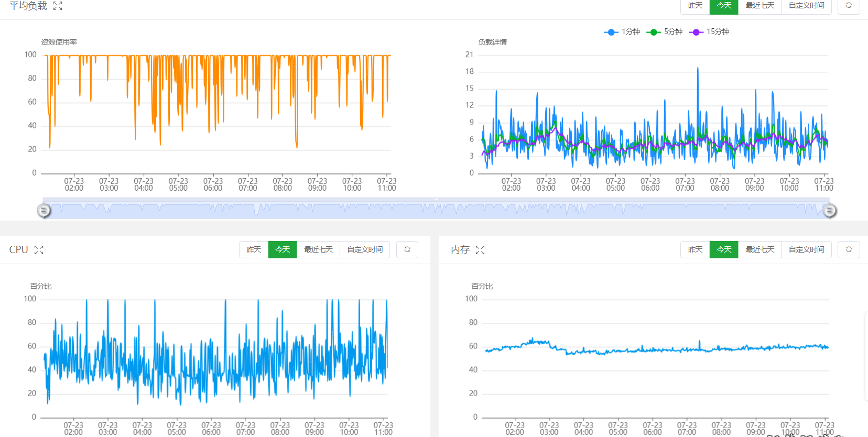This screenshot has width=868, height=437.
Task: Open 自定义时间 in the CPU panel
Action: click(365, 249)
